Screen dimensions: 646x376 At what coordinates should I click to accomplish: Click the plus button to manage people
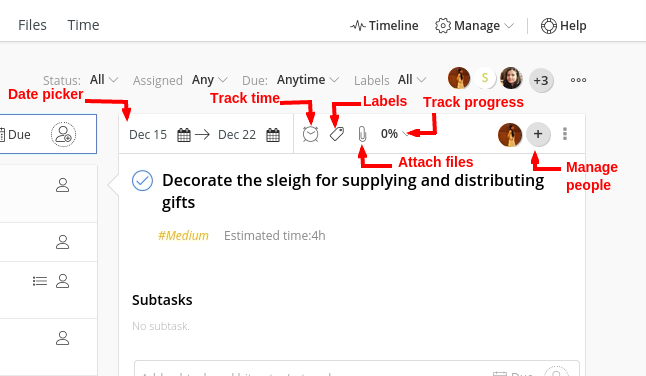[x=538, y=134]
